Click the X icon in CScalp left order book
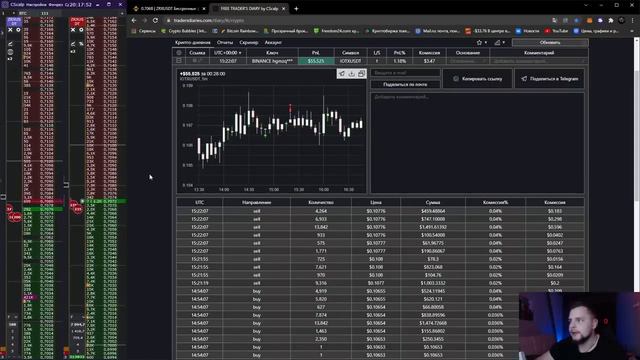The height and width of the screenshot is (360, 640). [x=10, y=30]
